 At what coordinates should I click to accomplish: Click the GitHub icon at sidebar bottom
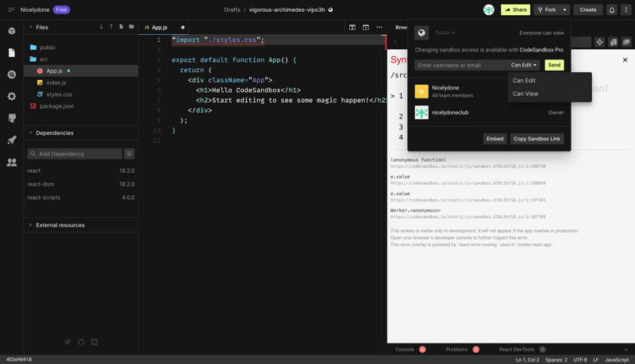pyautogui.click(x=81, y=342)
